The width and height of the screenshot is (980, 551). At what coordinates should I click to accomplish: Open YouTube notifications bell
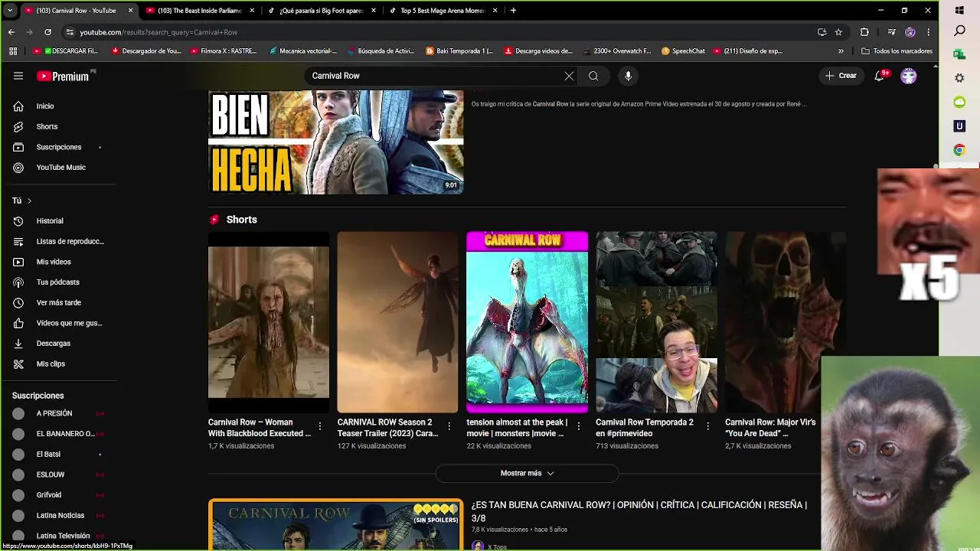click(x=880, y=76)
